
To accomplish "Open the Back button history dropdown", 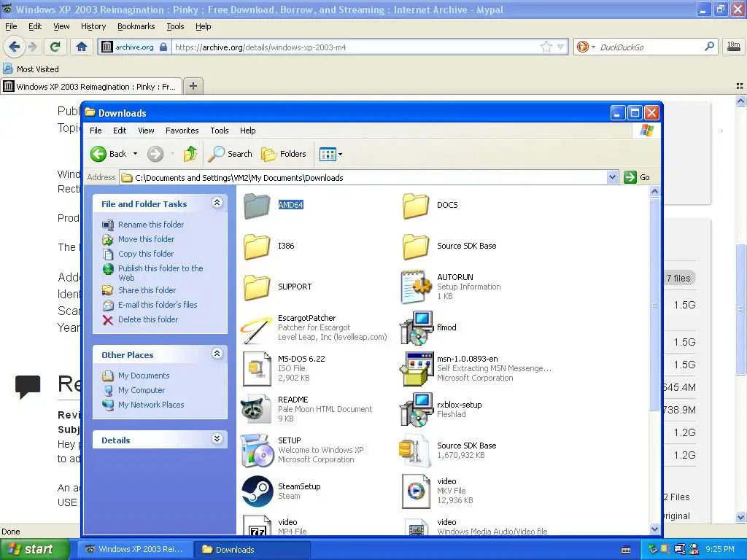I will tap(135, 154).
